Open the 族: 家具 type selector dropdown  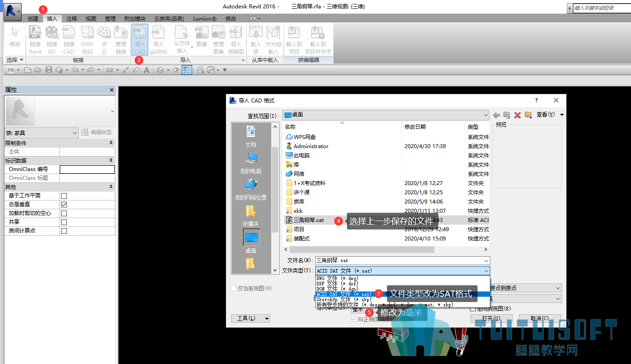click(41, 133)
